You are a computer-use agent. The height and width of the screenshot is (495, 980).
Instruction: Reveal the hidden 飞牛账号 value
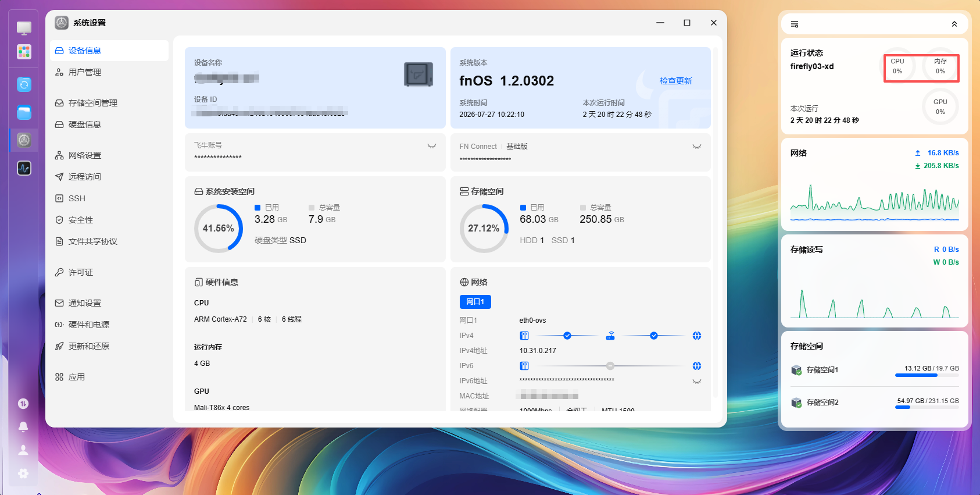432,146
